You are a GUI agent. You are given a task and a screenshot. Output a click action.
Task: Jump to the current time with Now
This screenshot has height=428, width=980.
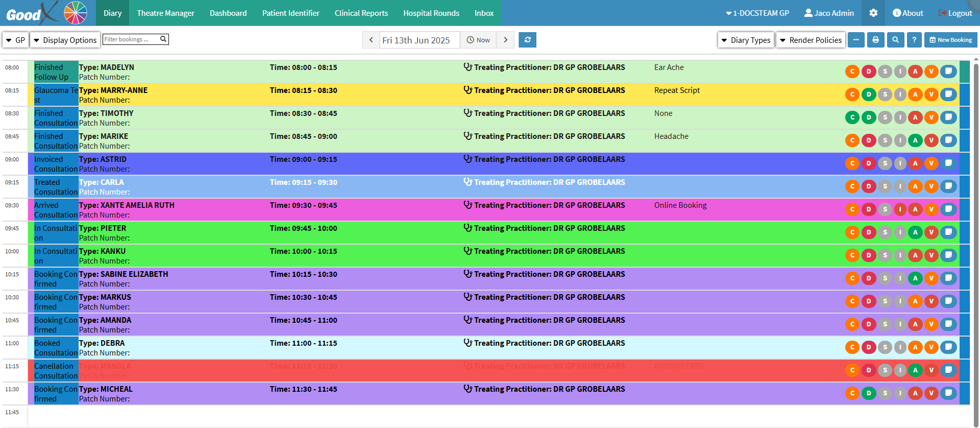[478, 40]
